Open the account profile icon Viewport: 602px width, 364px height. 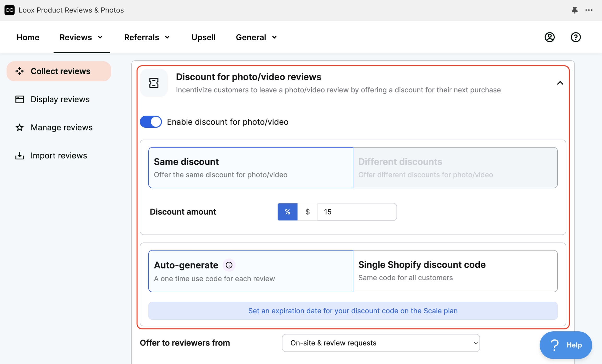pos(549,37)
